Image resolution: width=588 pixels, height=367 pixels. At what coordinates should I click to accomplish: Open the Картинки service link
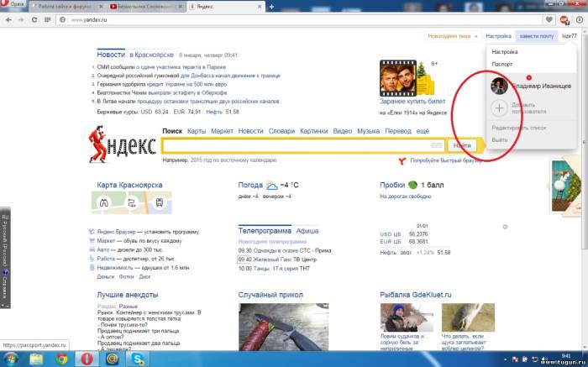tap(314, 131)
